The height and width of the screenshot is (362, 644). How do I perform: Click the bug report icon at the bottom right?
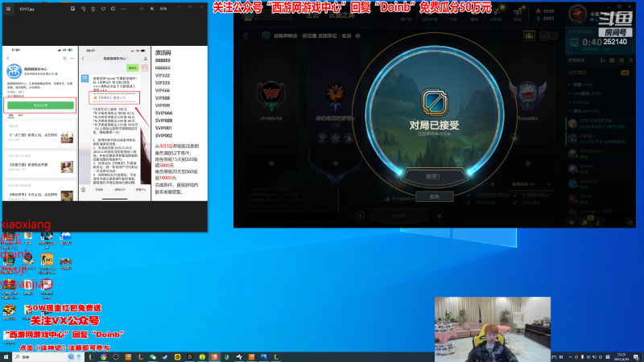[x=631, y=223]
